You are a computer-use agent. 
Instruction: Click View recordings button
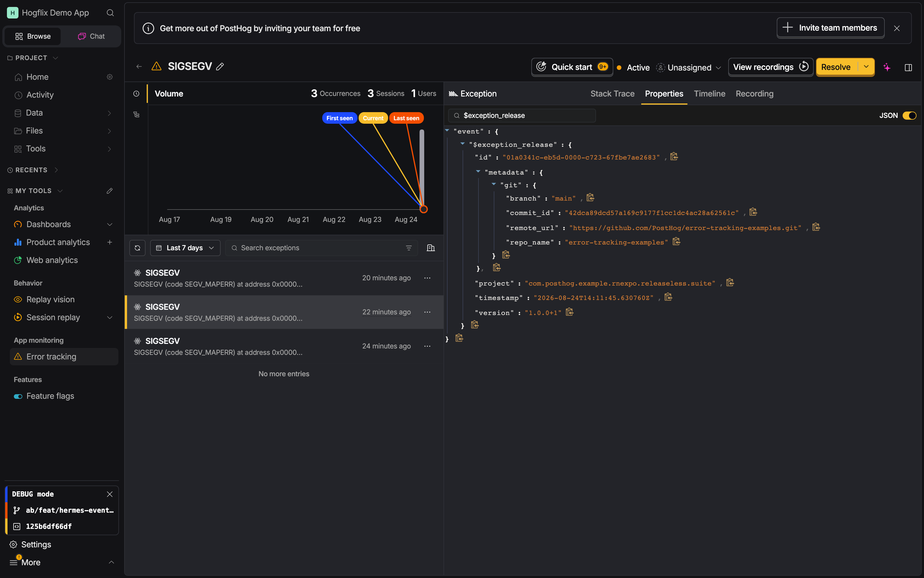[x=770, y=67]
